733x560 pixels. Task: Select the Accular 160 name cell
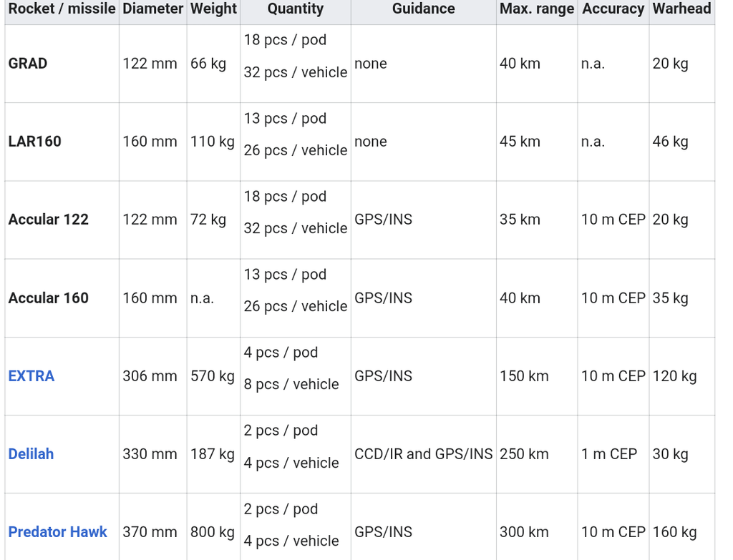coord(49,298)
